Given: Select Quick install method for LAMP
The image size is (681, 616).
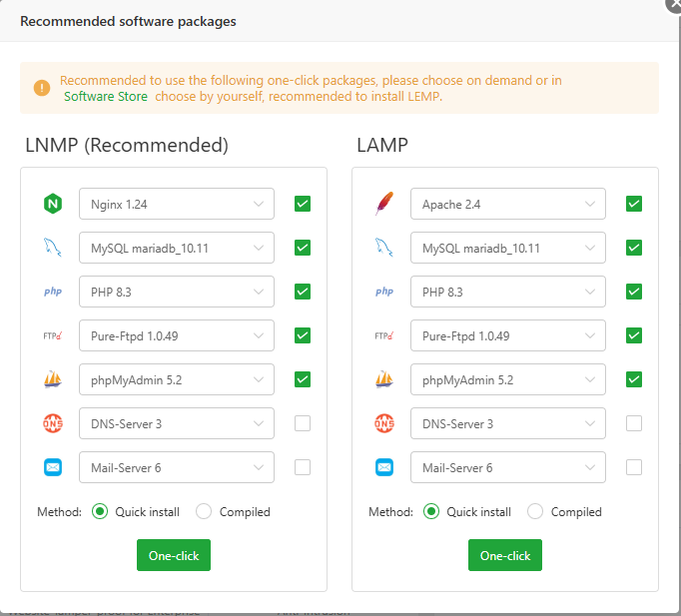Looking at the screenshot, I should pyautogui.click(x=431, y=511).
